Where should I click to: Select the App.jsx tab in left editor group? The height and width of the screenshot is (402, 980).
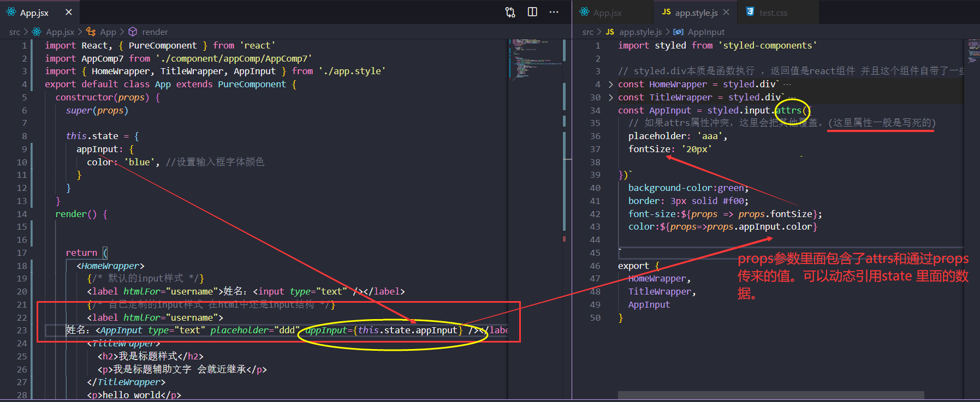click(39, 12)
